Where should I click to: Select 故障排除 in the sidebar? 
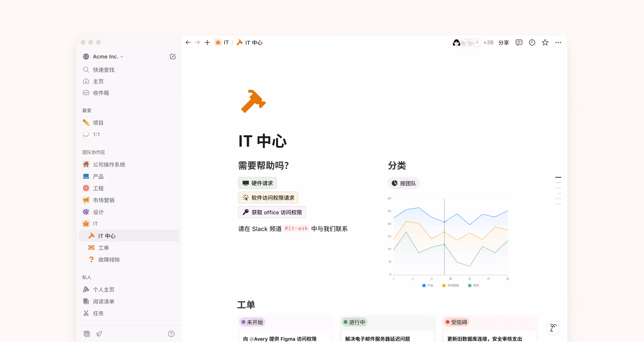click(x=109, y=260)
